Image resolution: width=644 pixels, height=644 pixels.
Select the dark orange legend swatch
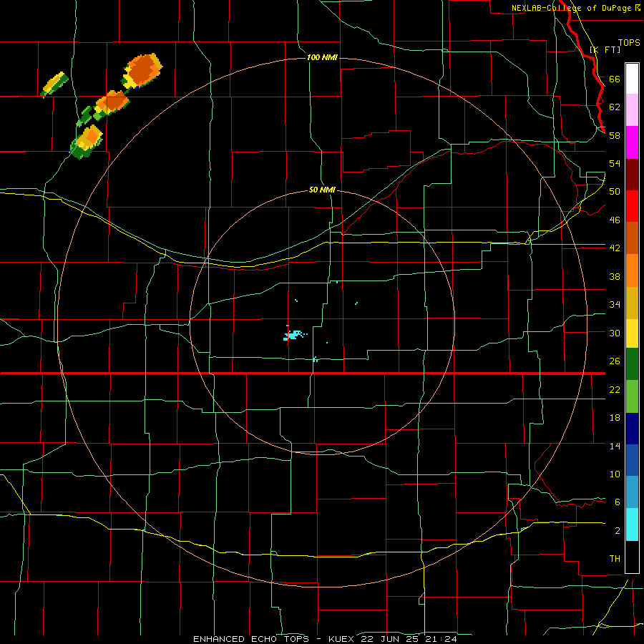pos(632,238)
